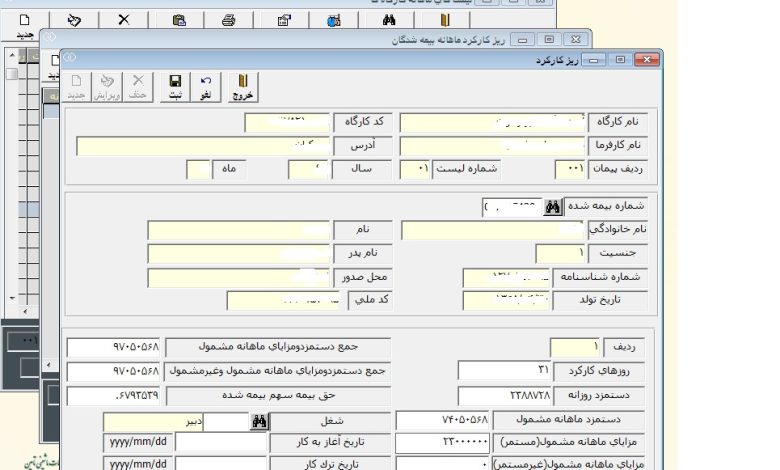Image resolution: width=780 pixels, height=470 pixels.
Task: Close the ریز کارکرد window
Action: tap(648, 61)
